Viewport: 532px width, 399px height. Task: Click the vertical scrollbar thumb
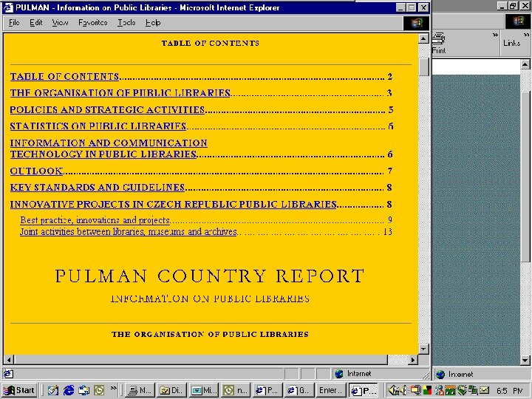424,67
